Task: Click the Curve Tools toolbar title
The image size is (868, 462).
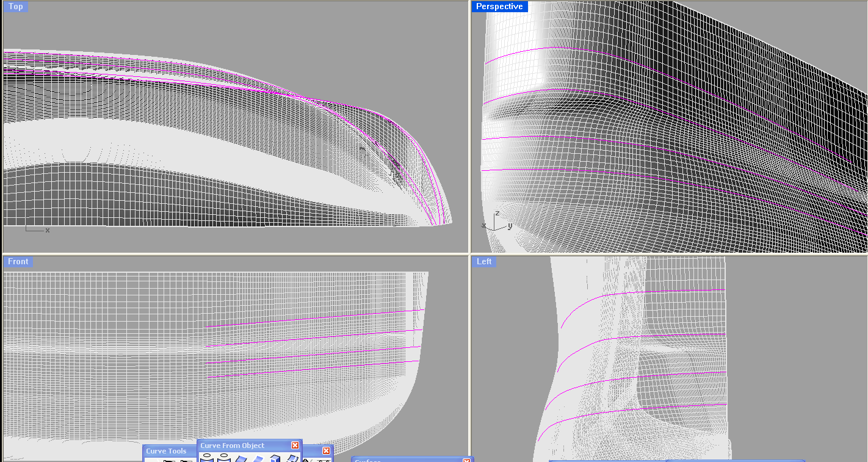Action: pos(166,452)
